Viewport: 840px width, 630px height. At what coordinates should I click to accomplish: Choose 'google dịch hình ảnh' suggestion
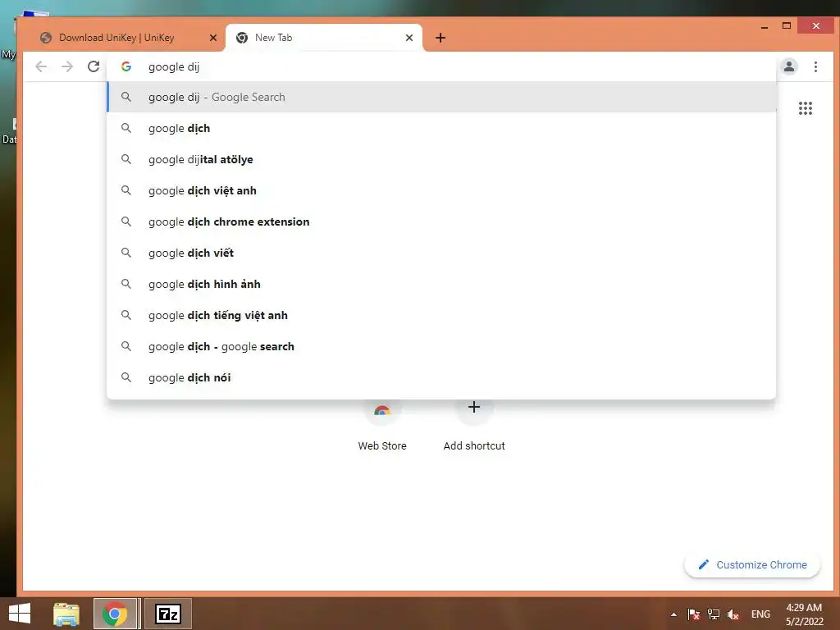[x=441, y=284]
